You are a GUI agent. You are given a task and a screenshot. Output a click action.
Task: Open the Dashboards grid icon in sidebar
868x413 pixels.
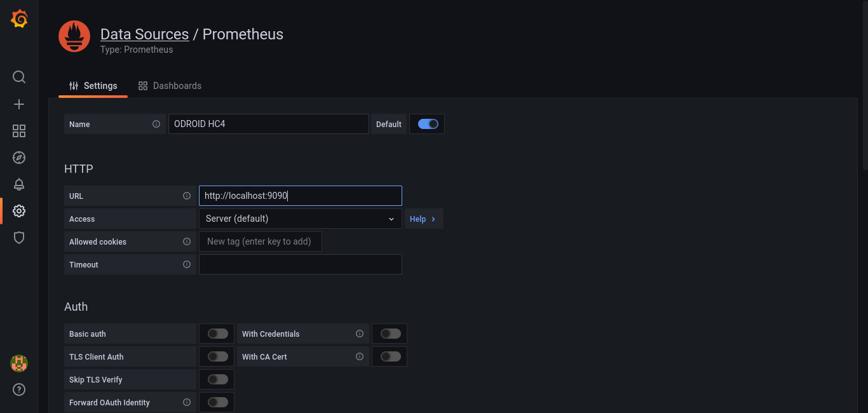[19, 131]
